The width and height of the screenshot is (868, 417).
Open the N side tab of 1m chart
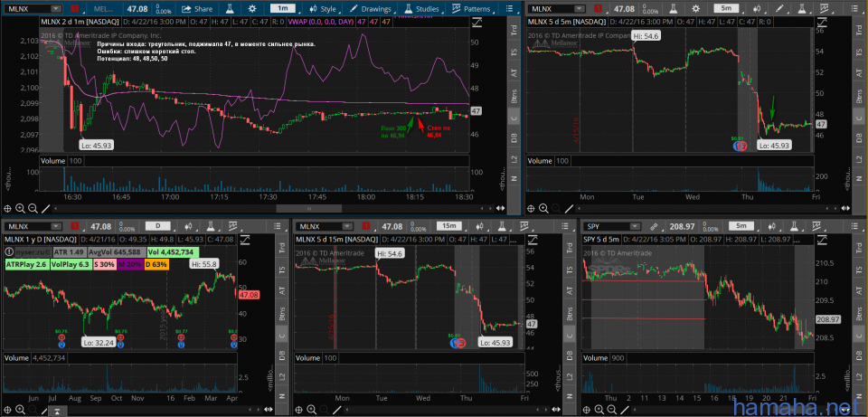point(514,179)
